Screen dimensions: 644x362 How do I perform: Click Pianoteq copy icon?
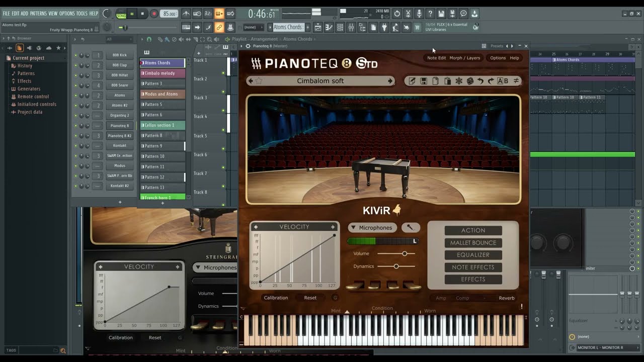point(435,81)
